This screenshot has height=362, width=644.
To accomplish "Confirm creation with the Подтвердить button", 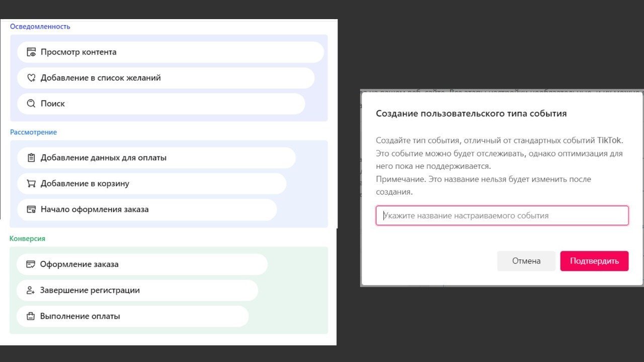I will pyautogui.click(x=594, y=261).
